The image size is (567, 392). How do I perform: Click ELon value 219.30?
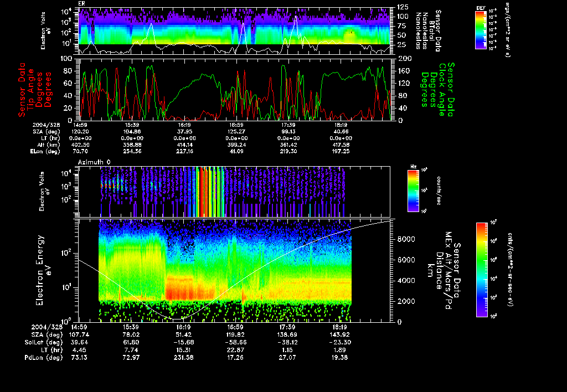pyautogui.click(x=288, y=152)
